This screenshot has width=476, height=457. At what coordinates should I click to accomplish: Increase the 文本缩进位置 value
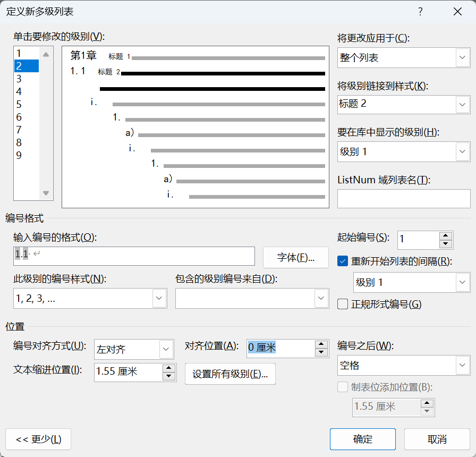[x=169, y=368]
